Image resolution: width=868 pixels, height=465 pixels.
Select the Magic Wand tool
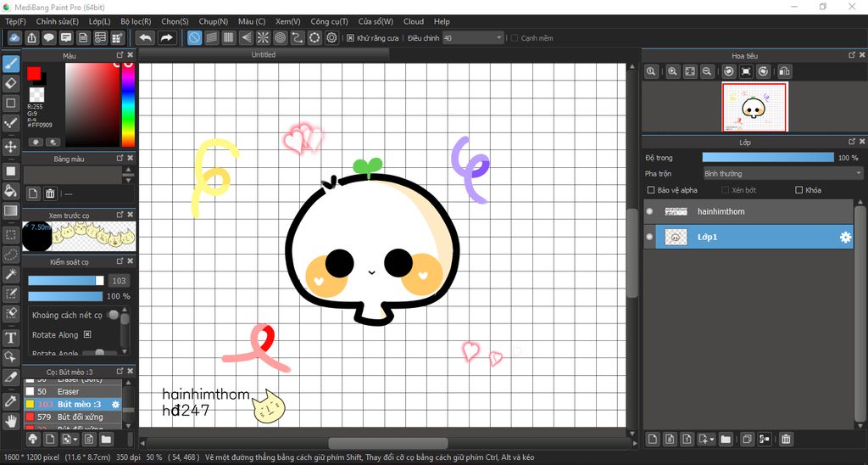click(10, 274)
